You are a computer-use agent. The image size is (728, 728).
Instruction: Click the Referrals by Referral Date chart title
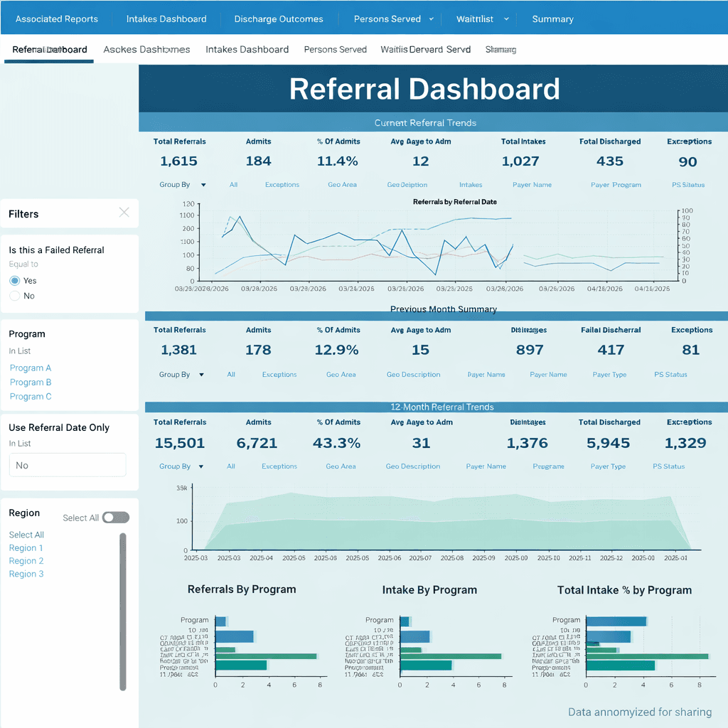[454, 201]
